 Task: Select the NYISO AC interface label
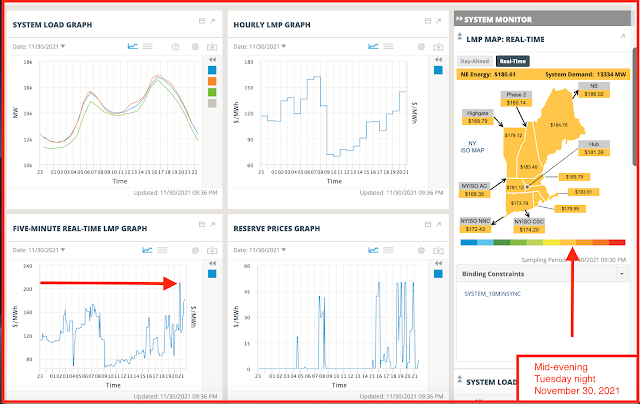[x=474, y=190]
